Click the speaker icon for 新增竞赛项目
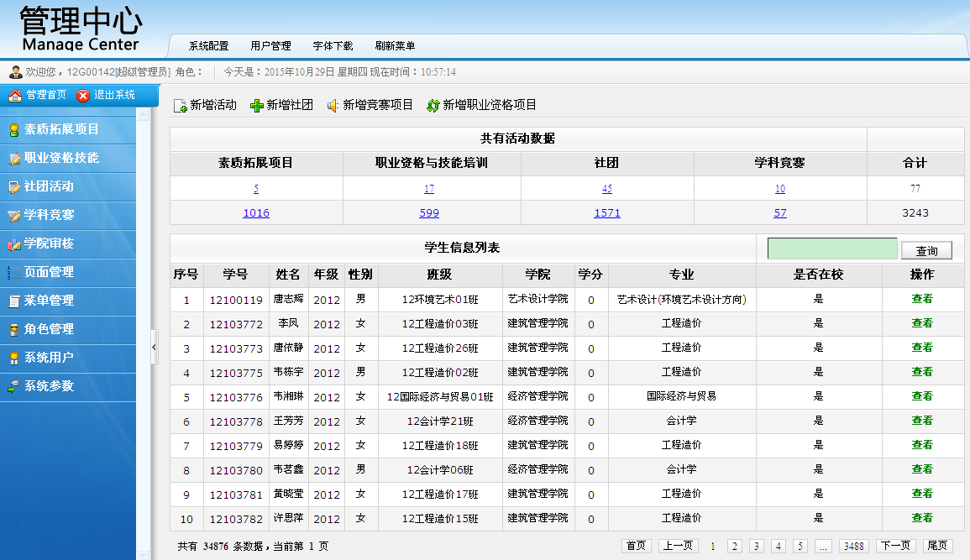The width and height of the screenshot is (970, 560). pyautogui.click(x=333, y=106)
